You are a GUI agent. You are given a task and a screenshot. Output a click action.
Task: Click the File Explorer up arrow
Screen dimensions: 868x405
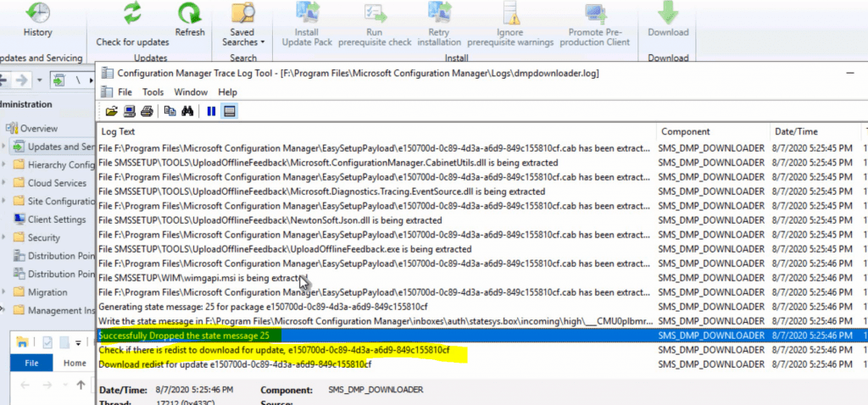[81, 385]
